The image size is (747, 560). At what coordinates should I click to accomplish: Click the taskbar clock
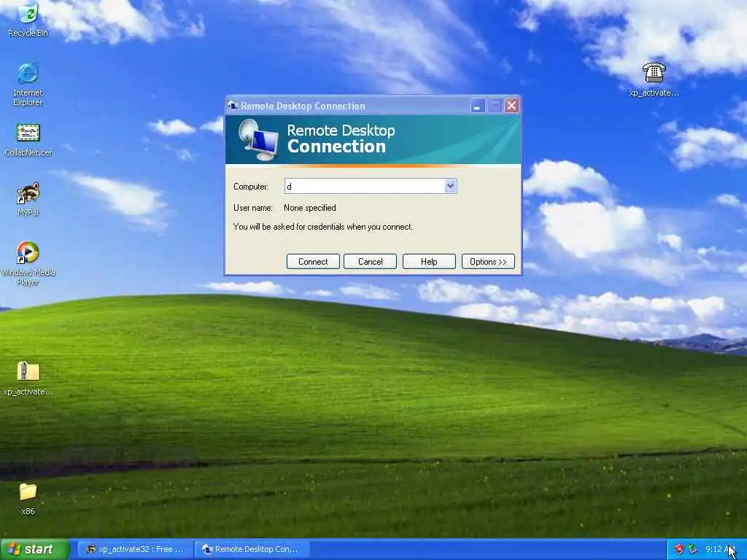(720, 549)
